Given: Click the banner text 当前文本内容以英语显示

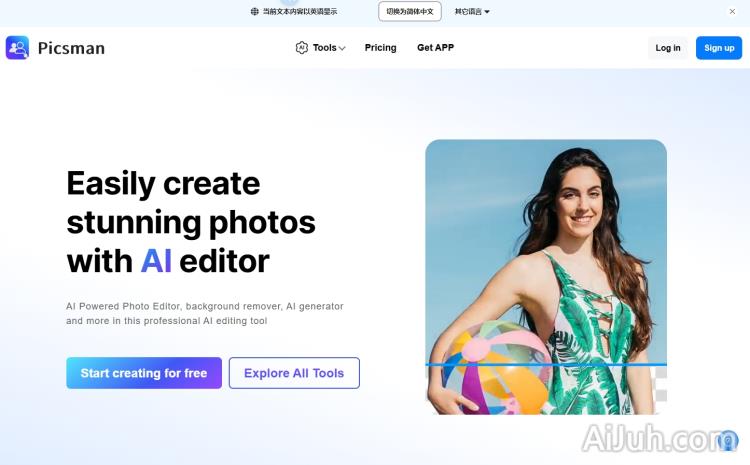Looking at the screenshot, I should 300,11.
